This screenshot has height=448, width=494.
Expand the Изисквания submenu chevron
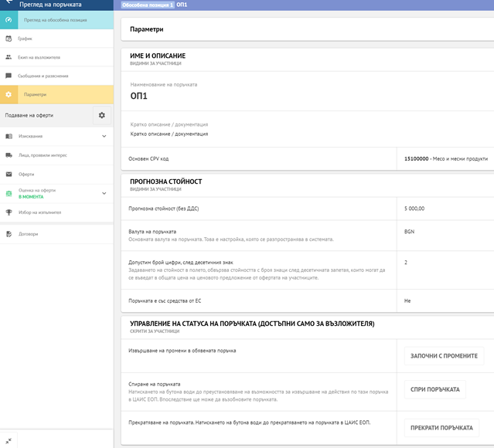click(104, 137)
